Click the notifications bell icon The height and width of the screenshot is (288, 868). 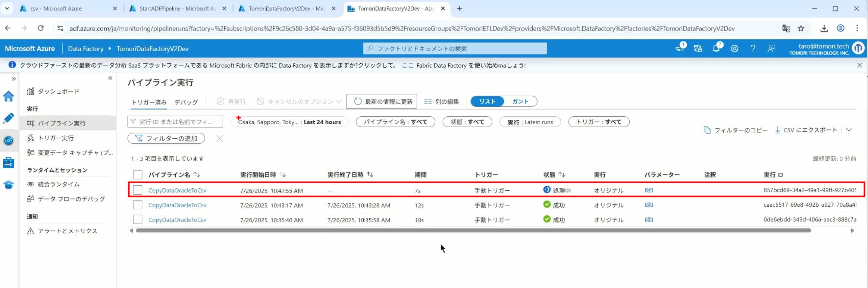[x=716, y=48]
